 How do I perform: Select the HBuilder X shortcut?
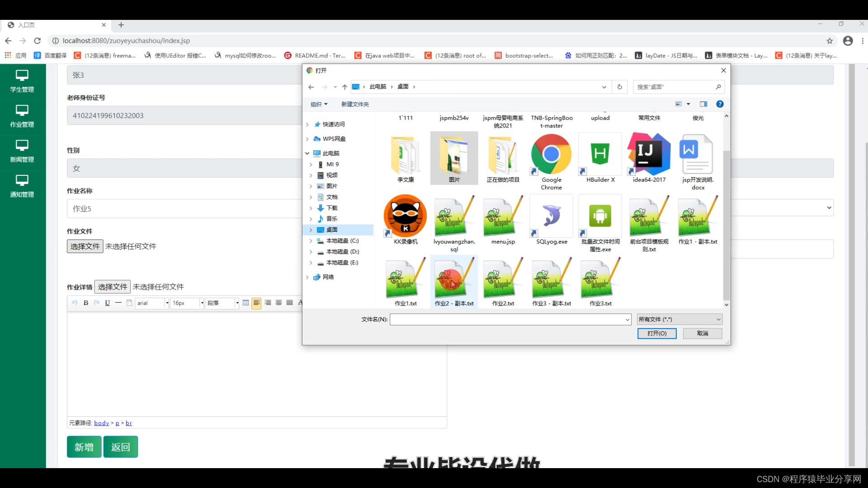point(600,155)
